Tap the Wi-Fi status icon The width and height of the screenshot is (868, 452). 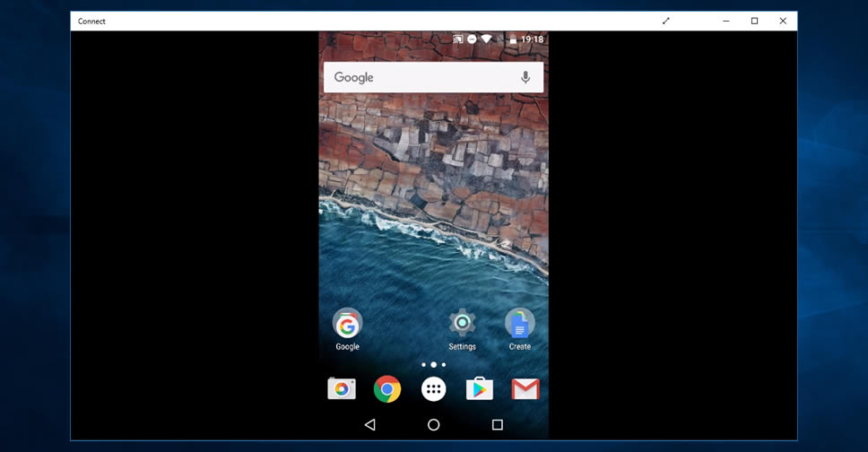486,39
